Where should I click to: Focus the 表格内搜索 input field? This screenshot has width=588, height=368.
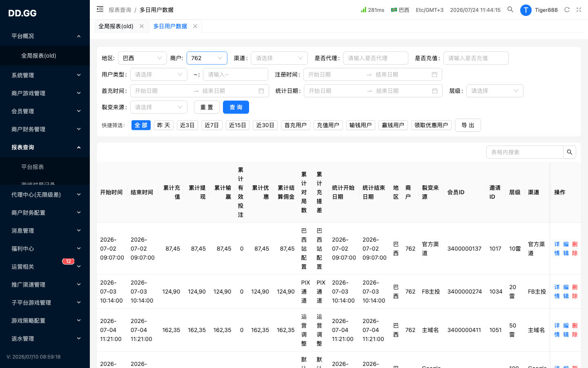(x=525, y=152)
